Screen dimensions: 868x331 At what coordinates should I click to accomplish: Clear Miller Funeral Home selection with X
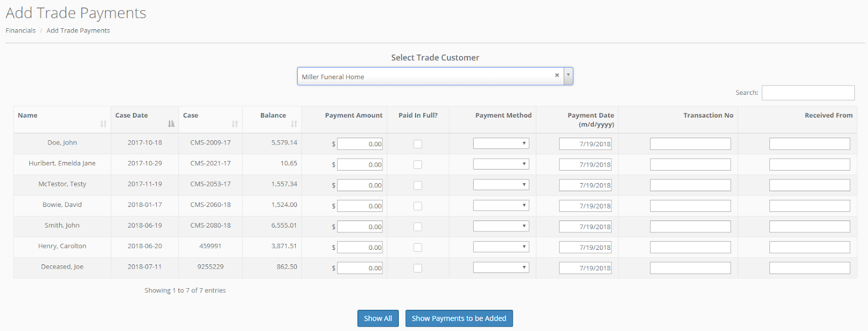(x=557, y=76)
